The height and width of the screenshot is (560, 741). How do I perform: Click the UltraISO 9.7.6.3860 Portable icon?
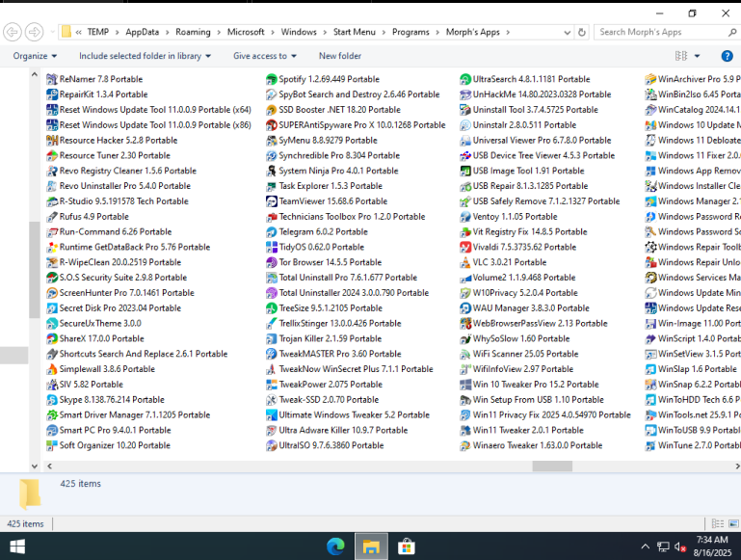pos(272,445)
